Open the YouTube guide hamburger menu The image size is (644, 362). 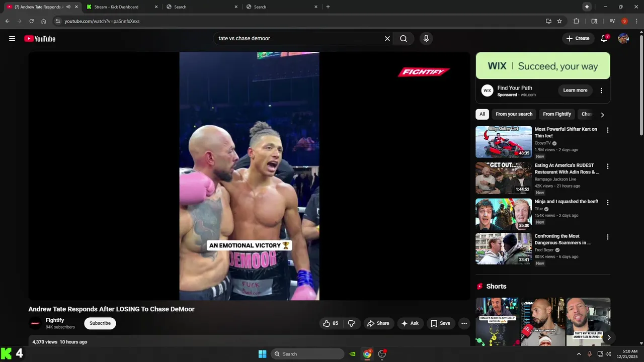(12, 39)
